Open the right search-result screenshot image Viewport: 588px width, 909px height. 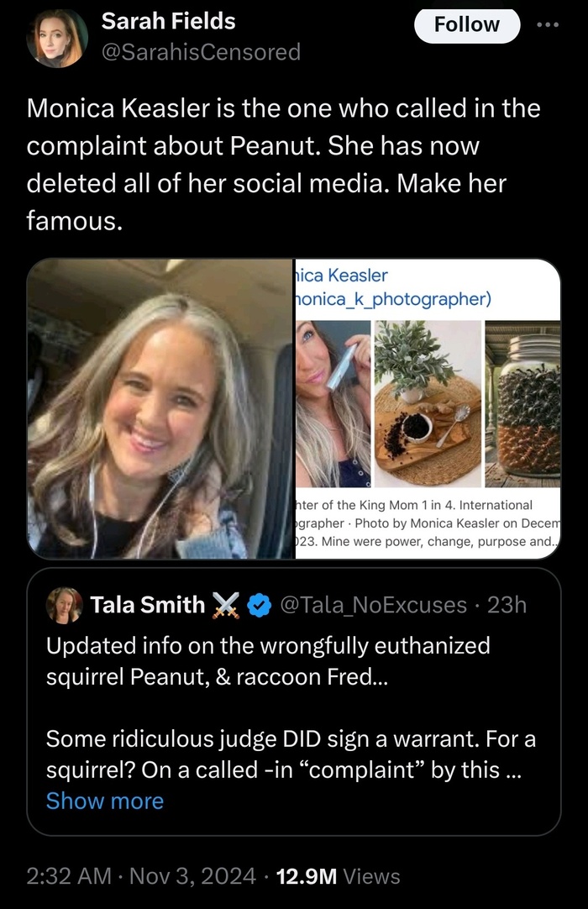(427, 409)
